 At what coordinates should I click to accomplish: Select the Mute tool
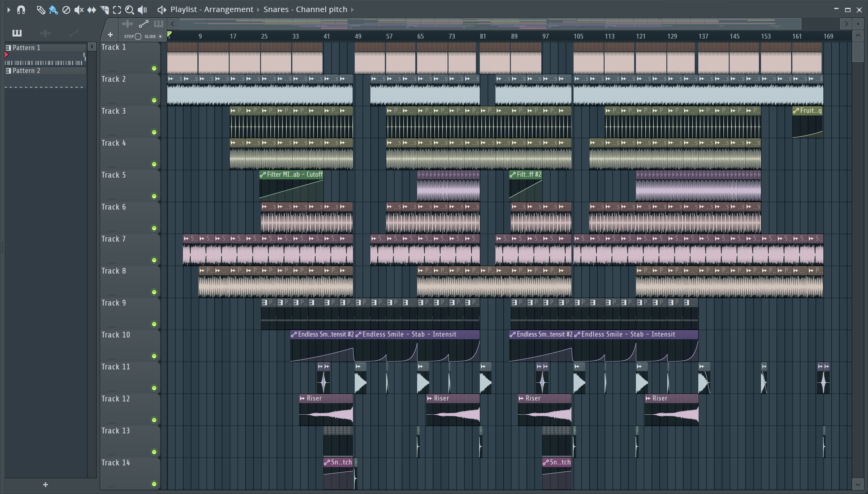pos(79,10)
